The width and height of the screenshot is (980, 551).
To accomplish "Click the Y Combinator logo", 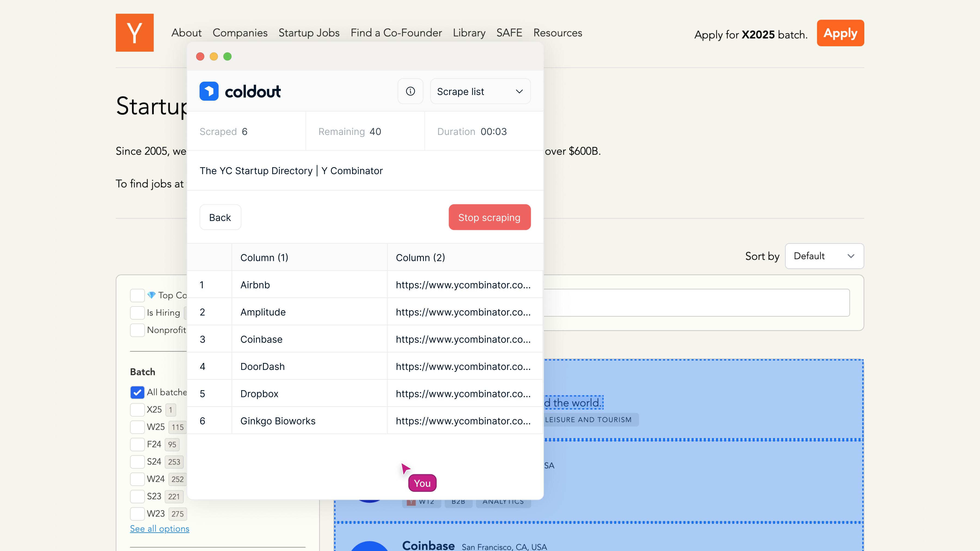I will [134, 33].
